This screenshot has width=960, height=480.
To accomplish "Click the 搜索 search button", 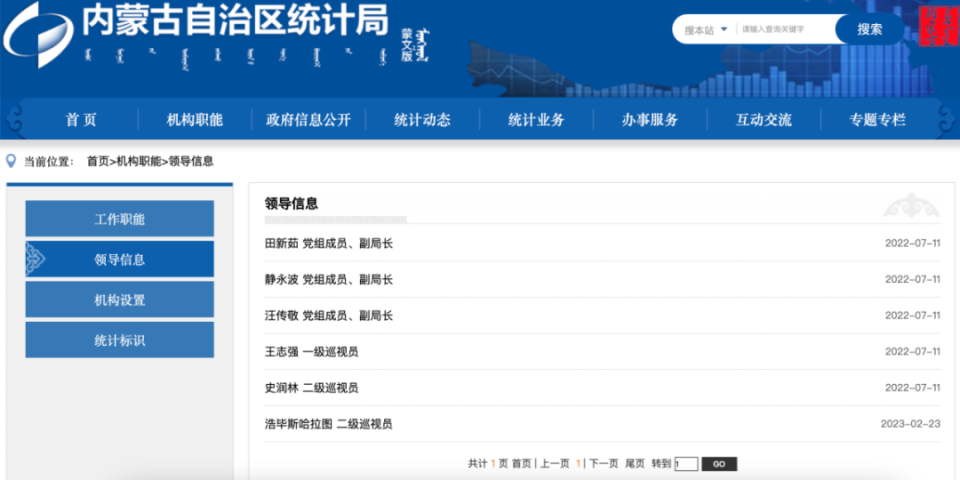I will [869, 29].
